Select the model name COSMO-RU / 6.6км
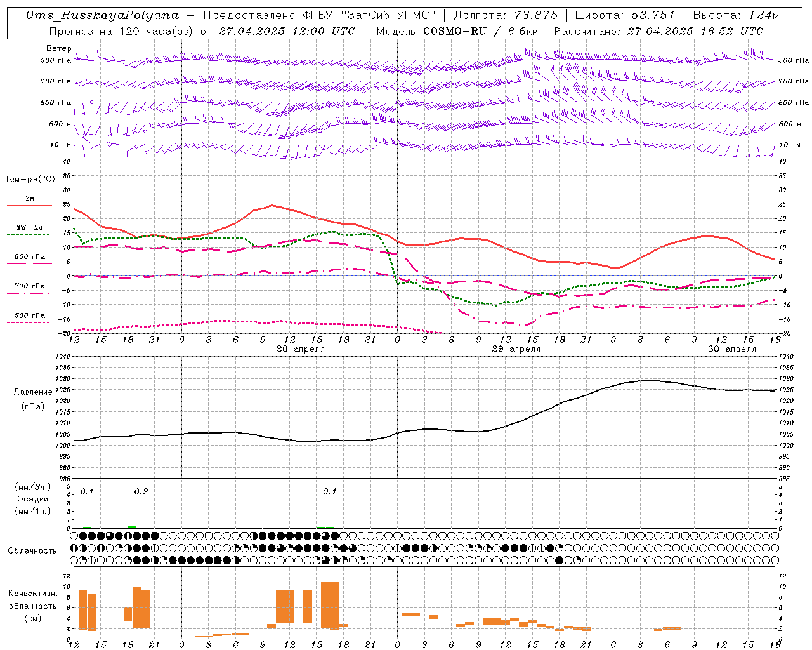The width and height of the screenshot is (812, 650). pyautogui.click(x=481, y=31)
